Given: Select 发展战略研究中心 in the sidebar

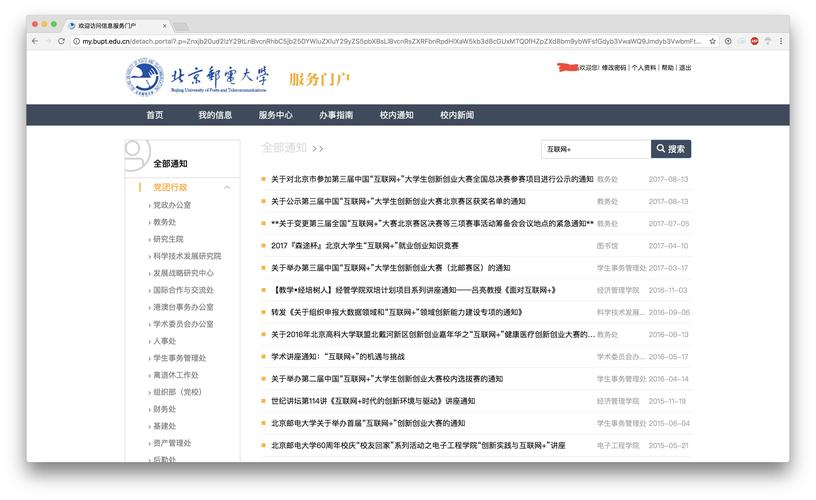Looking at the screenshot, I should [x=183, y=273].
